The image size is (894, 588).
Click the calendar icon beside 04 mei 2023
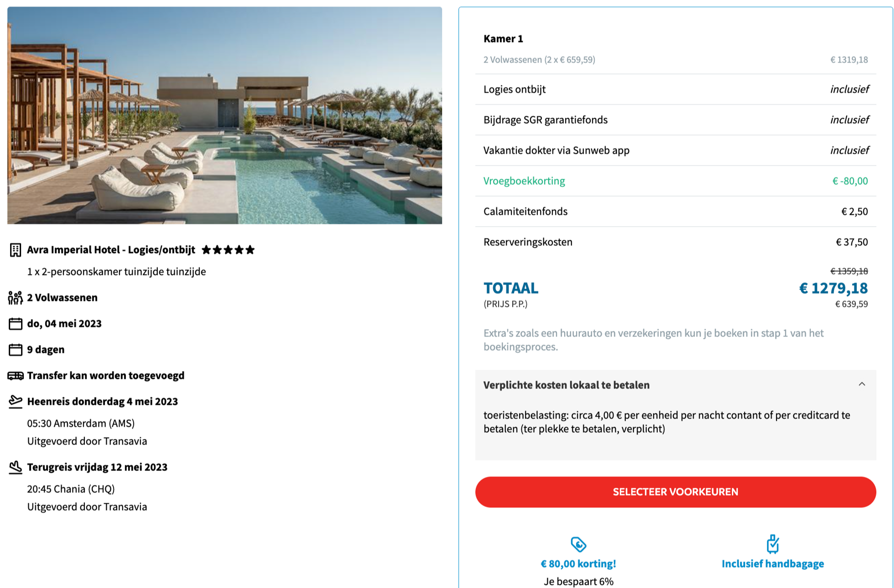pos(15,323)
